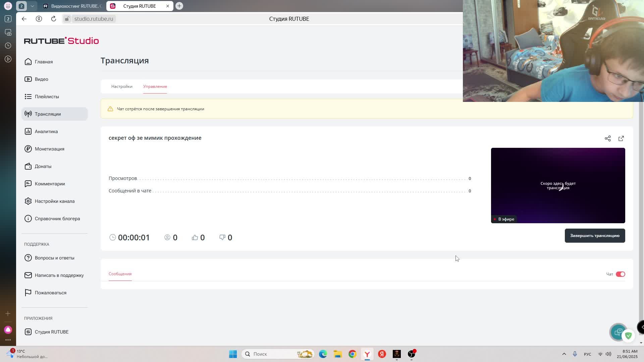
Task: Open Настройки канала gear item
Action: pyautogui.click(x=54, y=201)
